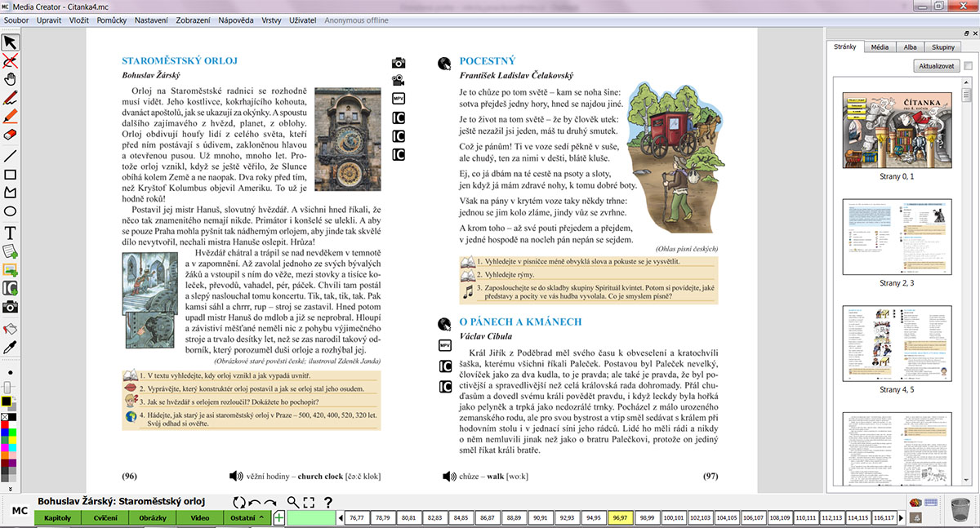Expand the Ostatní section
This screenshot has width=980, height=528.
click(x=246, y=517)
